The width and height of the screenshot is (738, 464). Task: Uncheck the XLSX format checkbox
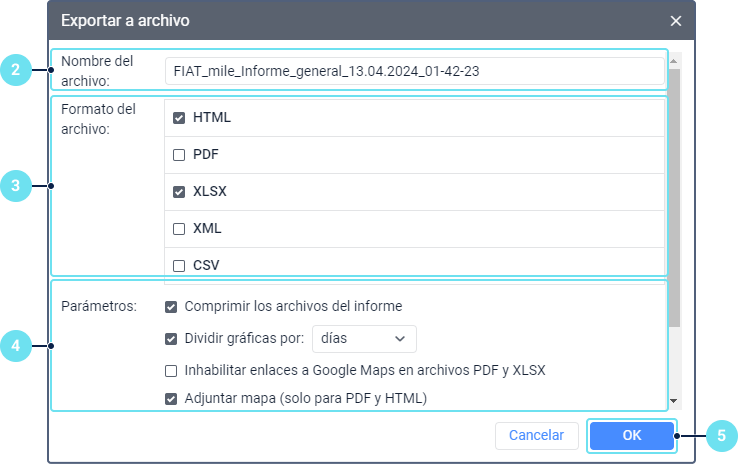[179, 192]
